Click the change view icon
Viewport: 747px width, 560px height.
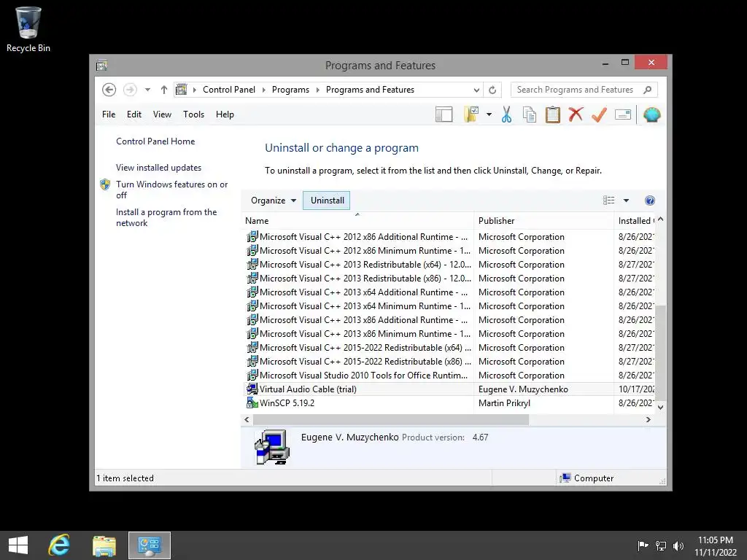pyautogui.click(x=608, y=201)
